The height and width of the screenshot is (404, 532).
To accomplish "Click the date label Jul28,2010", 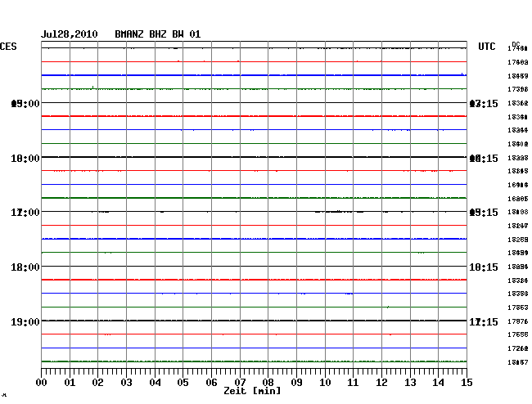I will tap(70, 34).
